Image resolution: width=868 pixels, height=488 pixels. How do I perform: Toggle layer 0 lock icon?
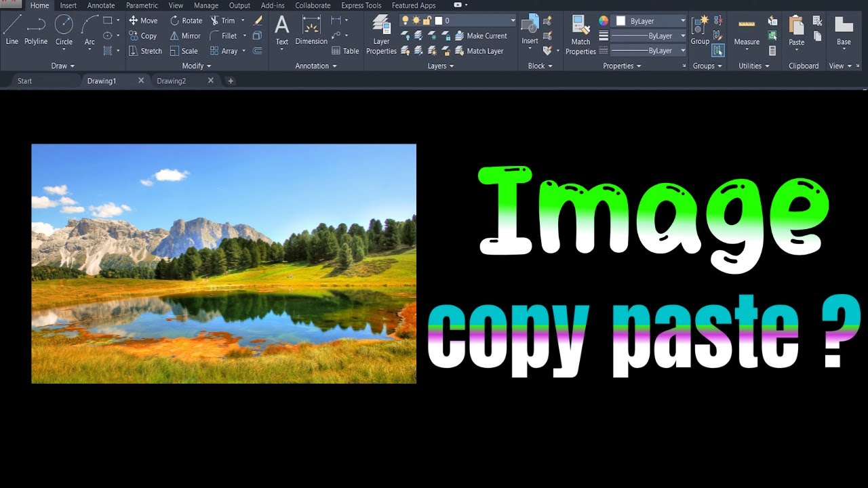point(426,21)
